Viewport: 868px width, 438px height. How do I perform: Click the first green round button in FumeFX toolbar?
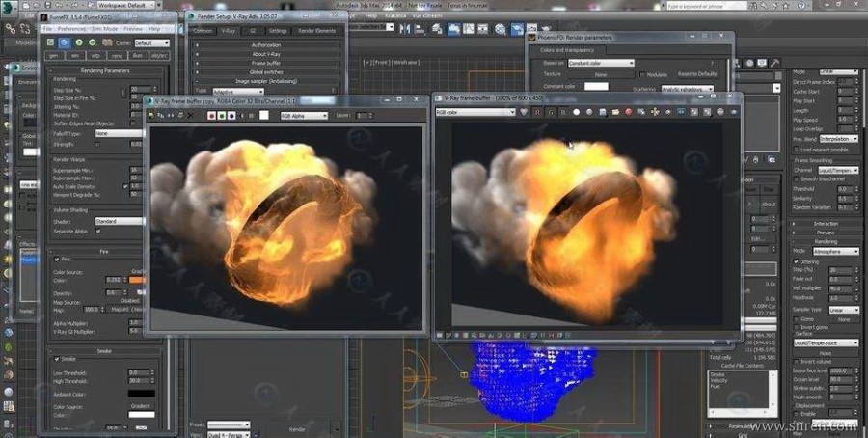[x=79, y=42]
